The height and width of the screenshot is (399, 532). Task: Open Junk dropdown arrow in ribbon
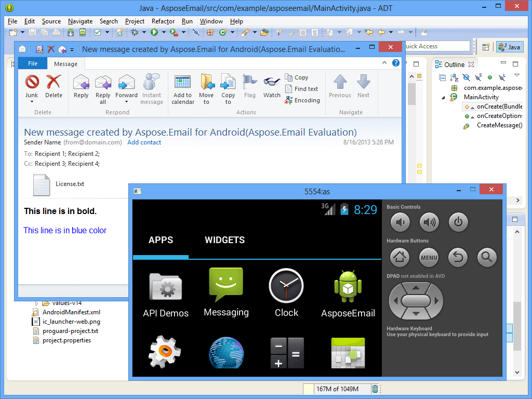(x=32, y=102)
